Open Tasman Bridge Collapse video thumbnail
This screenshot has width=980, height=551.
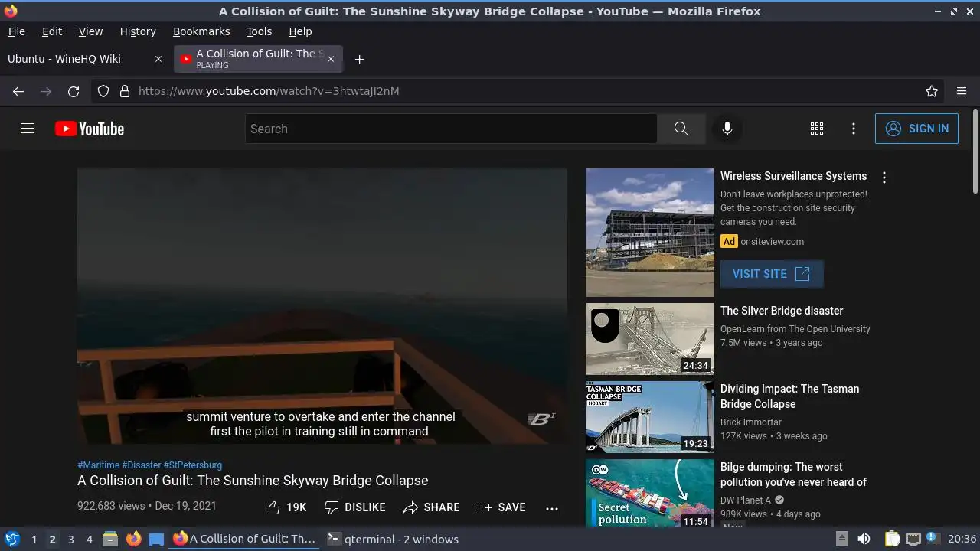click(x=650, y=417)
